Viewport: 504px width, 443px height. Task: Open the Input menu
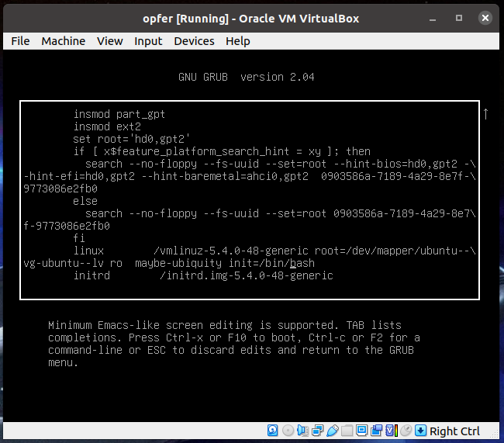coord(148,41)
